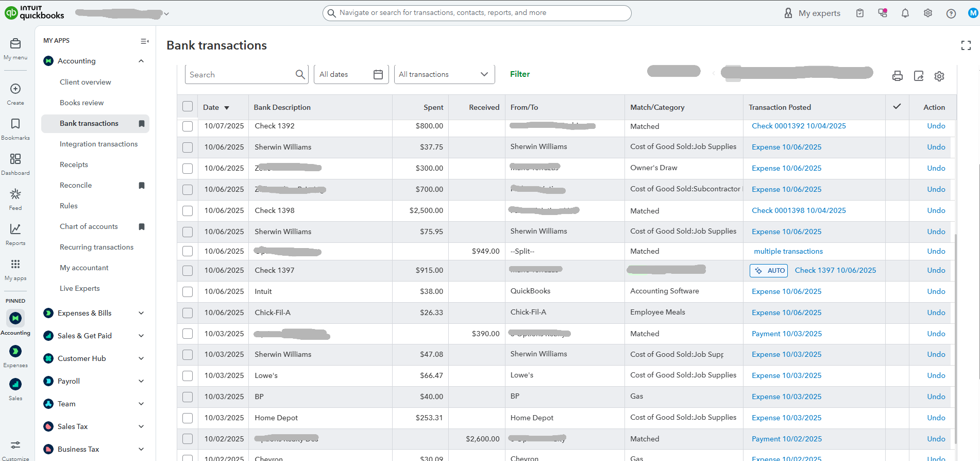Check the box for Sherwin Williams $37.75 row
The height and width of the screenshot is (461, 980).
[x=188, y=147]
